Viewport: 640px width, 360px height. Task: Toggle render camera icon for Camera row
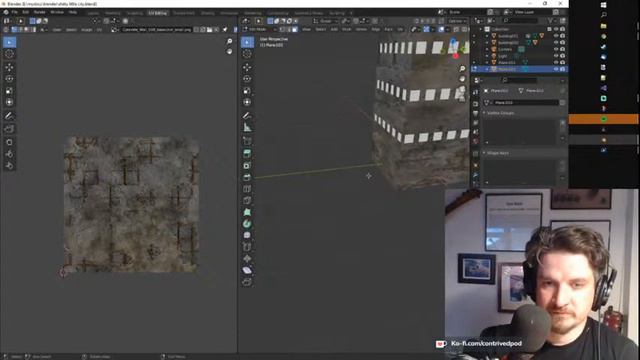(x=562, y=49)
